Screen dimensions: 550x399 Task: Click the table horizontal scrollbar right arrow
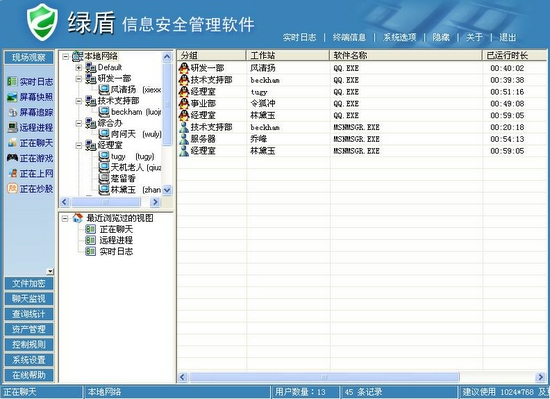tap(541, 377)
